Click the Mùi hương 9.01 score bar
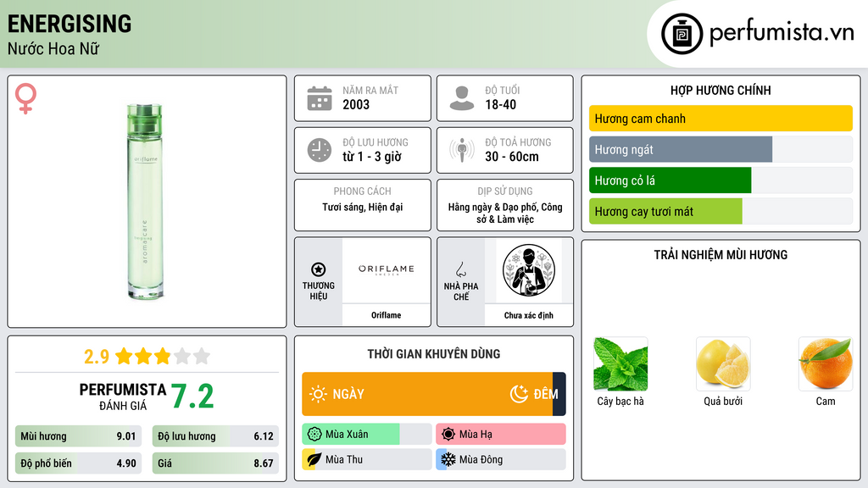This screenshot has width=868, height=488. pyautogui.click(x=78, y=436)
